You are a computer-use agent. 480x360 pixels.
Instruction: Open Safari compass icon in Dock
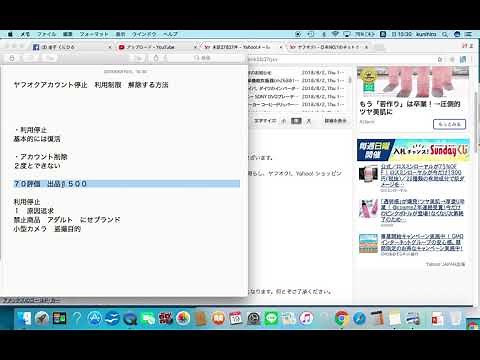pyautogui.click(x=359, y=319)
